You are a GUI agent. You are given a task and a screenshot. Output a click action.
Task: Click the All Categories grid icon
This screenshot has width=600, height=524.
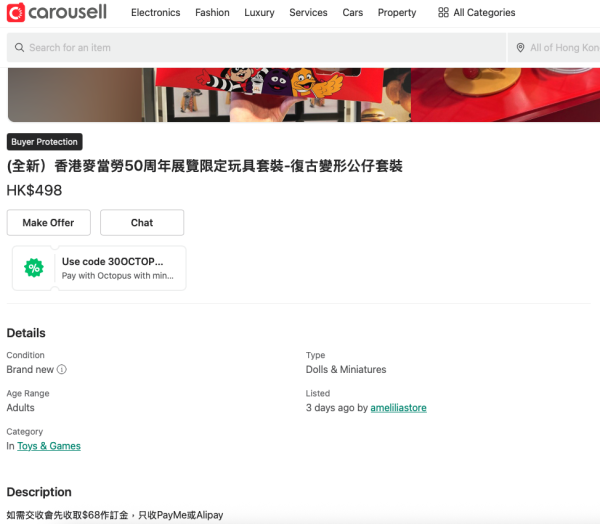443,13
